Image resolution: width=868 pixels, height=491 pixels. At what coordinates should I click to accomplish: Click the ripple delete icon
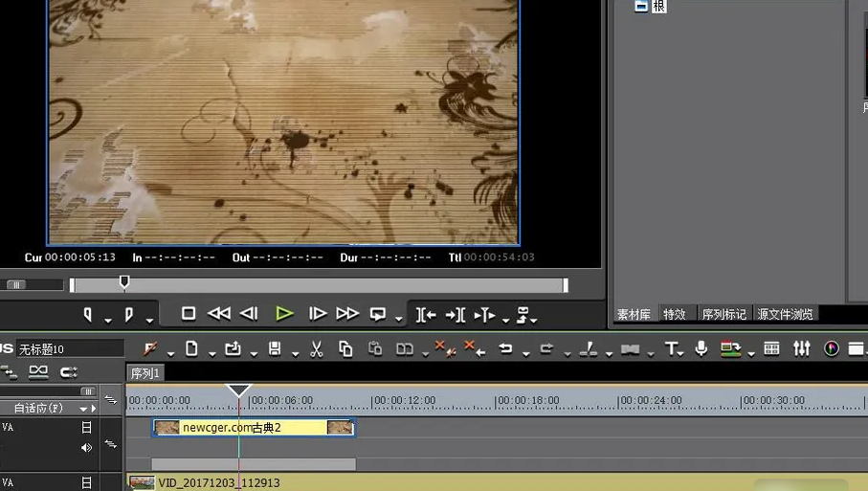(x=473, y=349)
